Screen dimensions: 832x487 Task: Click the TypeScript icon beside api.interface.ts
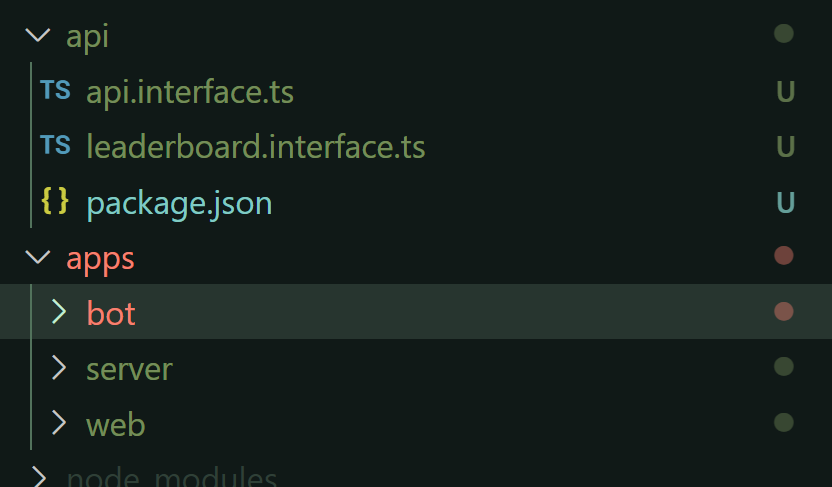tap(55, 90)
